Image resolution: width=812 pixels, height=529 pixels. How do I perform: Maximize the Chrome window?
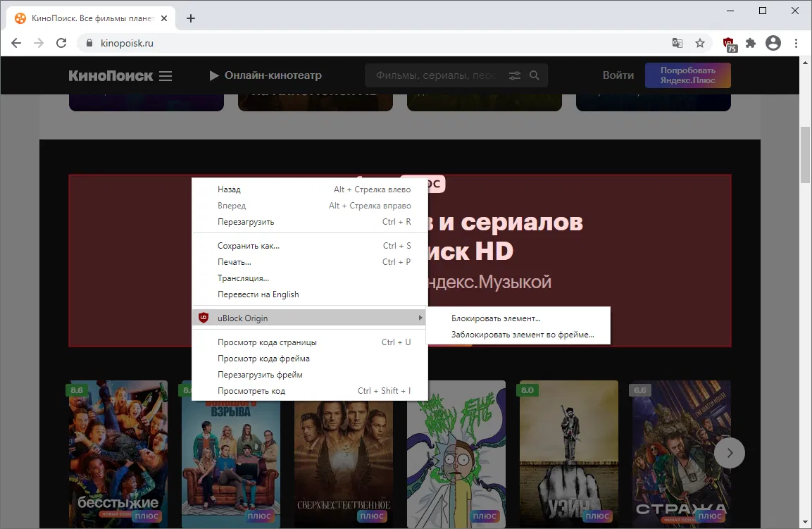click(762, 11)
